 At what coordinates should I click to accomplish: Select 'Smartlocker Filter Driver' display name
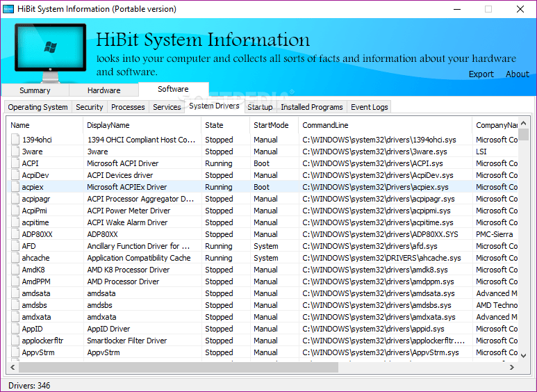(126, 341)
